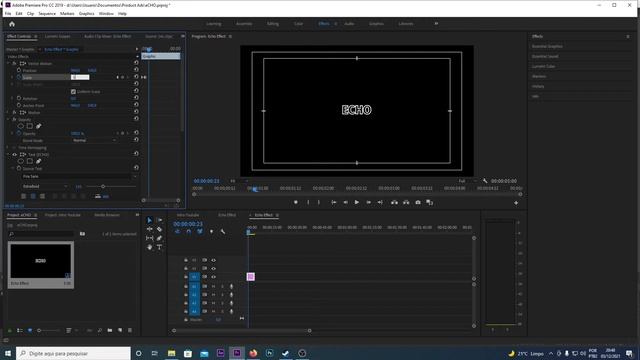Switch to the Editing workspace tab
The image size is (640, 360).
point(273,24)
